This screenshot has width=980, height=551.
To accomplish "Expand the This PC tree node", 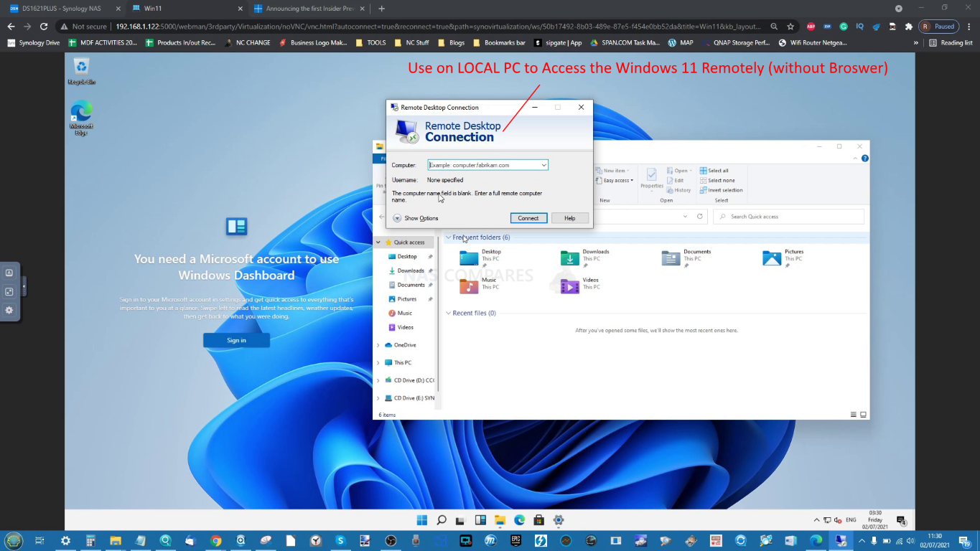I will 379,362.
